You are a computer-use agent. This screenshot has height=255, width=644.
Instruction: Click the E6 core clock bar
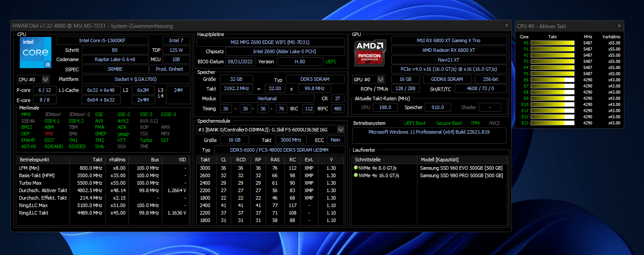click(x=553, y=80)
